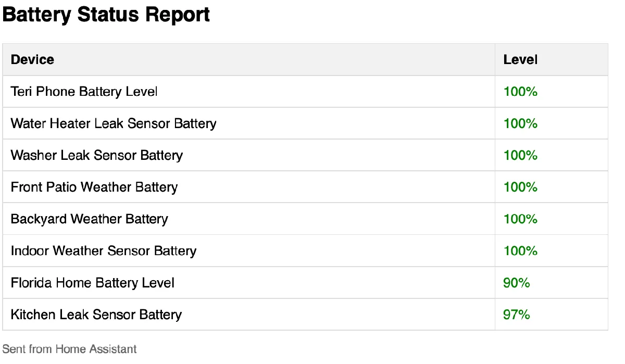Click the Water Heater Leak Sensor Battery text

(x=114, y=123)
